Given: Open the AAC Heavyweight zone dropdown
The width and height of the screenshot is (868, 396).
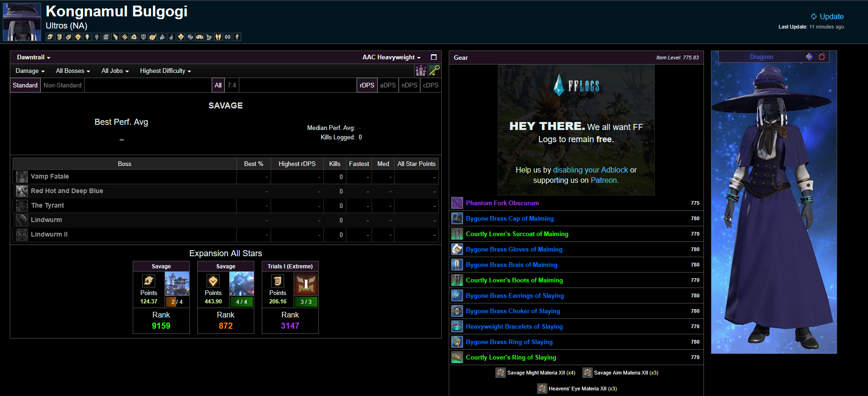Looking at the screenshot, I should tap(392, 57).
